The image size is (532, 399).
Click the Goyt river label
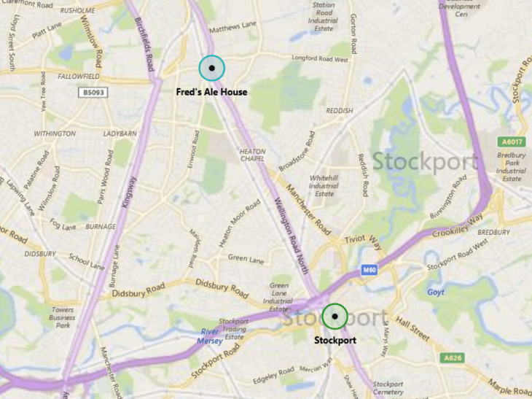tap(436, 293)
